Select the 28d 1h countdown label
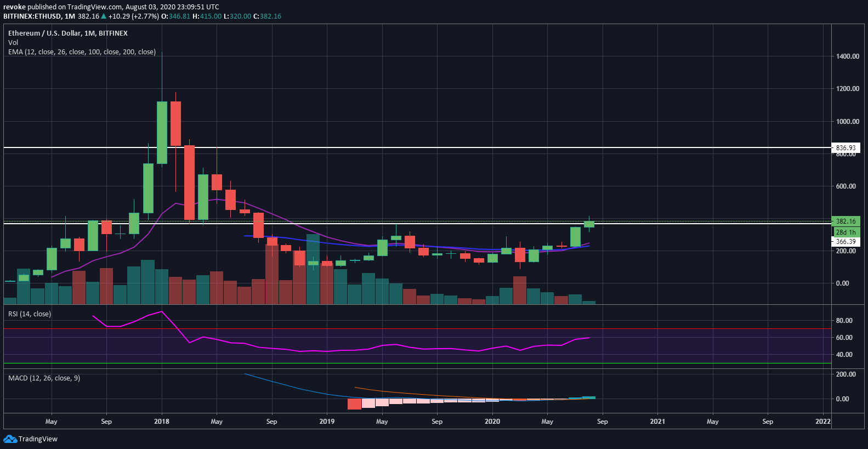868x449 pixels. click(x=846, y=232)
